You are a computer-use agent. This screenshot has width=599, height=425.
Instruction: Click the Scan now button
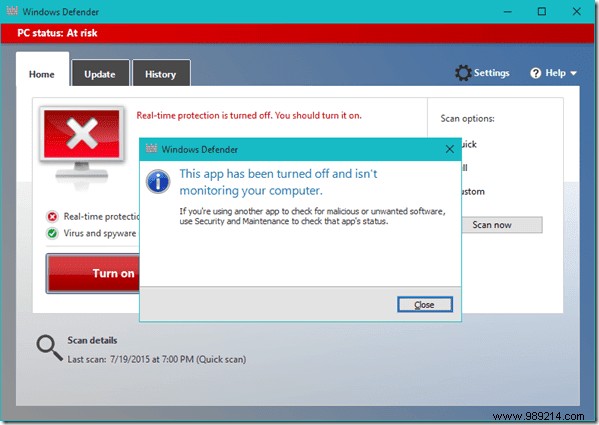[x=502, y=225]
